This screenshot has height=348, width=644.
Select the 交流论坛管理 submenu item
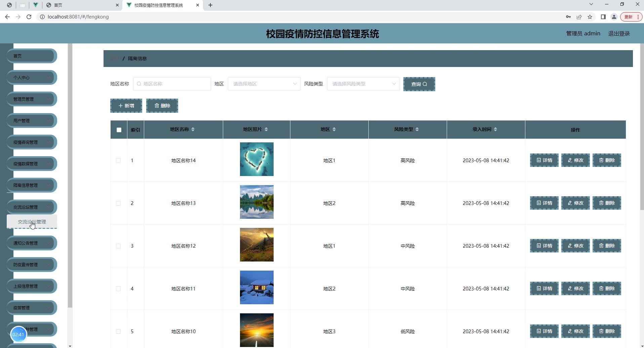coord(32,222)
